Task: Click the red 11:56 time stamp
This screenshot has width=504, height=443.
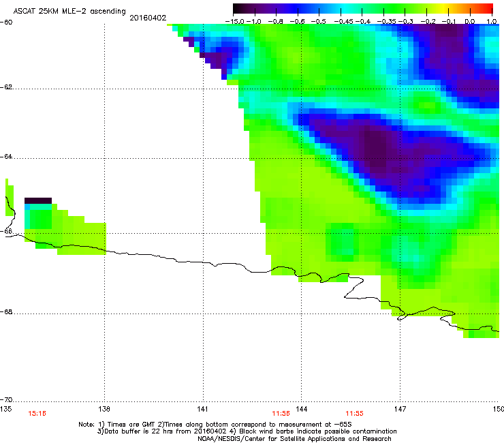Action: click(281, 414)
